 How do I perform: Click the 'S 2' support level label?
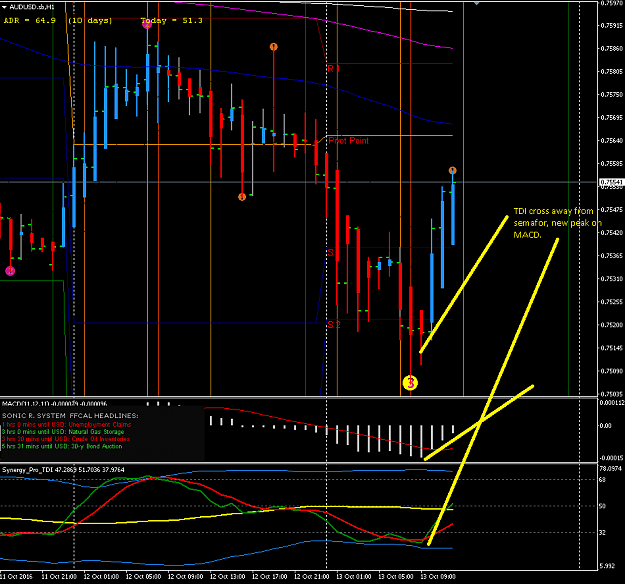click(334, 325)
